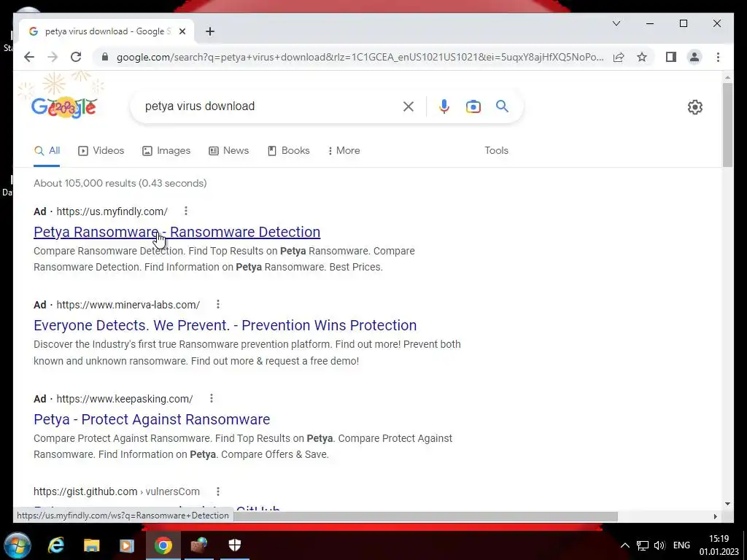Share this page using the share icon
This screenshot has height=560, width=747.
(x=619, y=57)
